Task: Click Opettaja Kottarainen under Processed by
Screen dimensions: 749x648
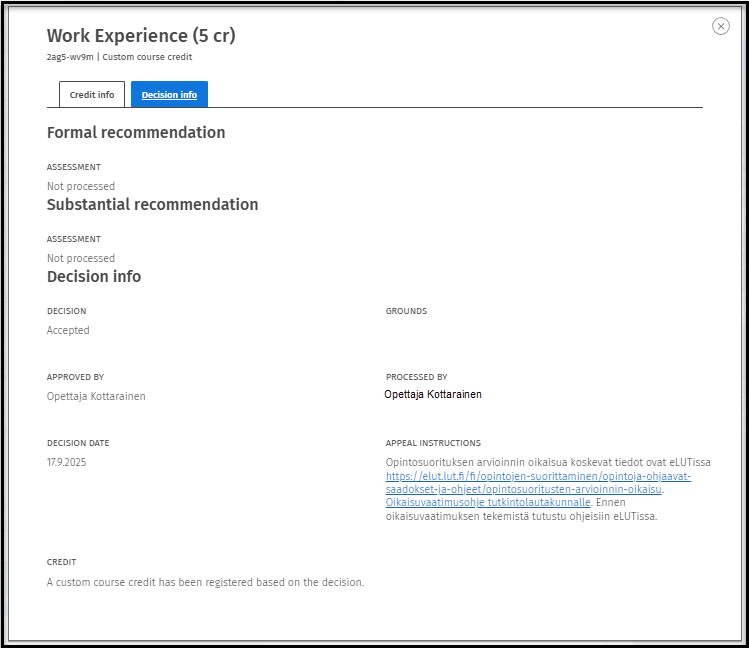Action: [x=433, y=394]
